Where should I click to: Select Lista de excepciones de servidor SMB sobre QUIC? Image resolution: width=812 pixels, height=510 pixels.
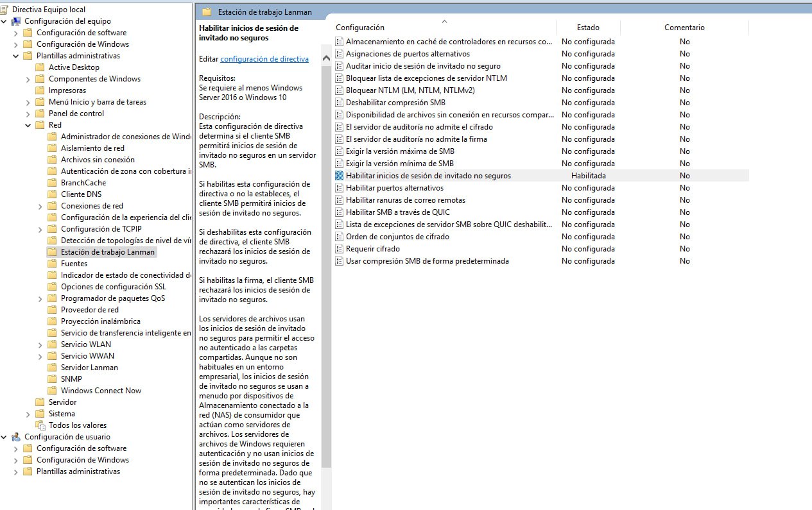[449, 225]
